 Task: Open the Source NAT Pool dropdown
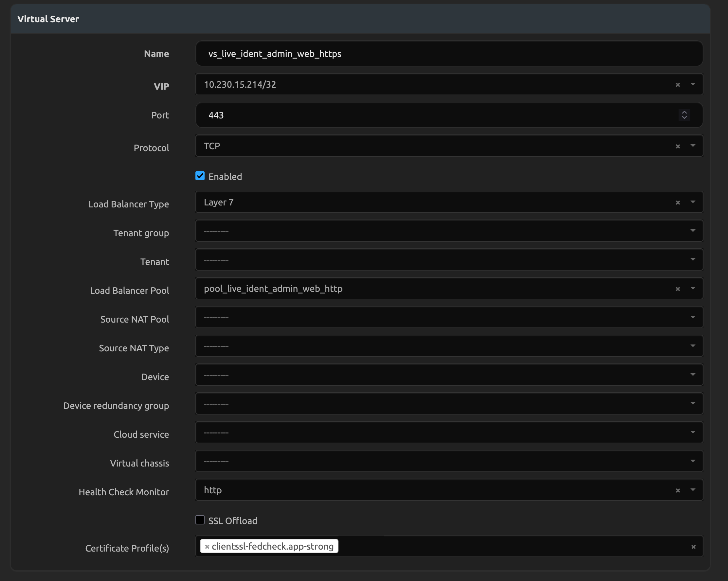click(x=693, y=317)
